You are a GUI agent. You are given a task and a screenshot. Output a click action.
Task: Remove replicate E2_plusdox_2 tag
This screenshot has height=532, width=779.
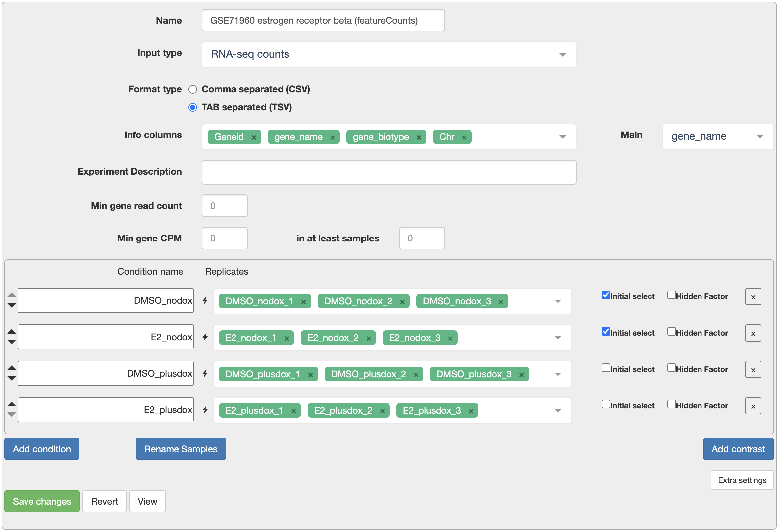coord(382,411)
